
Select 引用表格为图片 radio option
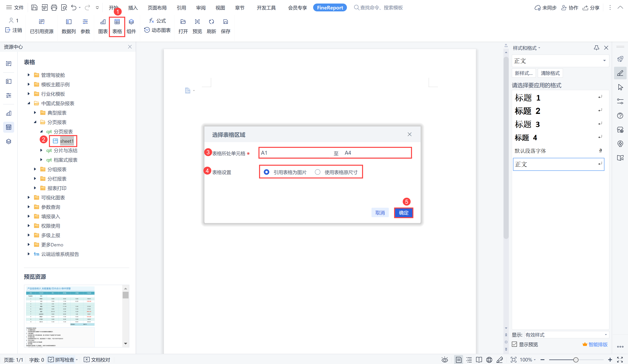tap(266, 172)
